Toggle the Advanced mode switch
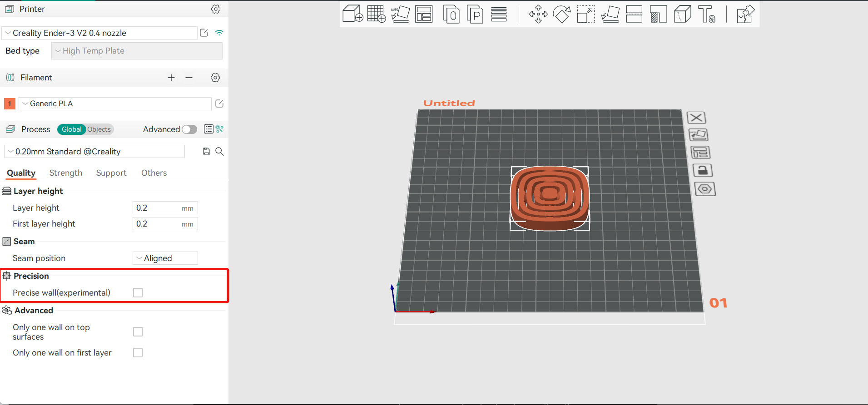The image size is (868, 405). [189, 129]
